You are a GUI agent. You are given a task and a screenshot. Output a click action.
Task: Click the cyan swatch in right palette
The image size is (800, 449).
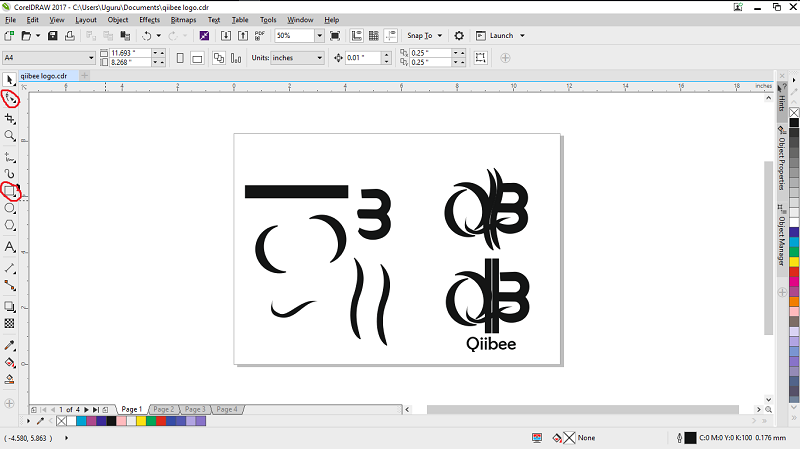pyautogui.click(x=794, y=242)
